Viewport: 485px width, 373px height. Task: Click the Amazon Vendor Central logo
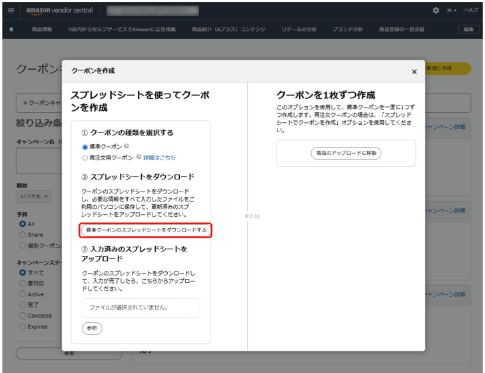(x=60, y=10)
